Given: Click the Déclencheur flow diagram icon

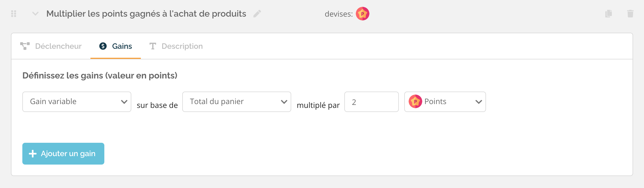Looking at the screenshot, I should 25,46.
